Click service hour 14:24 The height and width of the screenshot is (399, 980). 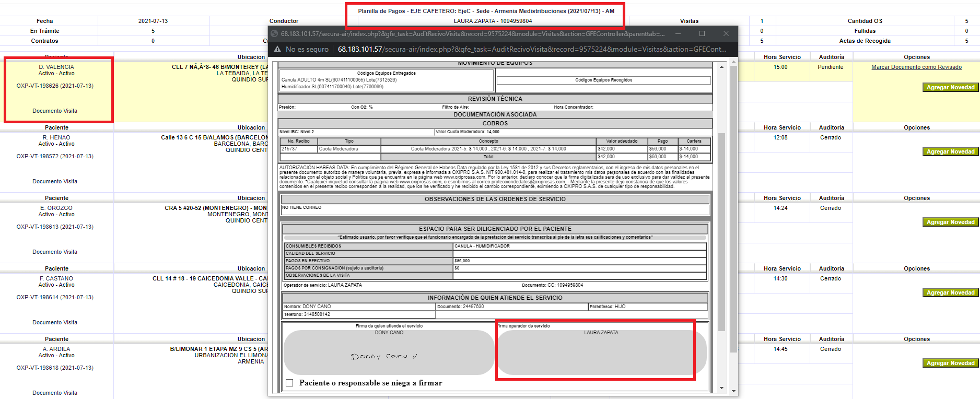780,208
